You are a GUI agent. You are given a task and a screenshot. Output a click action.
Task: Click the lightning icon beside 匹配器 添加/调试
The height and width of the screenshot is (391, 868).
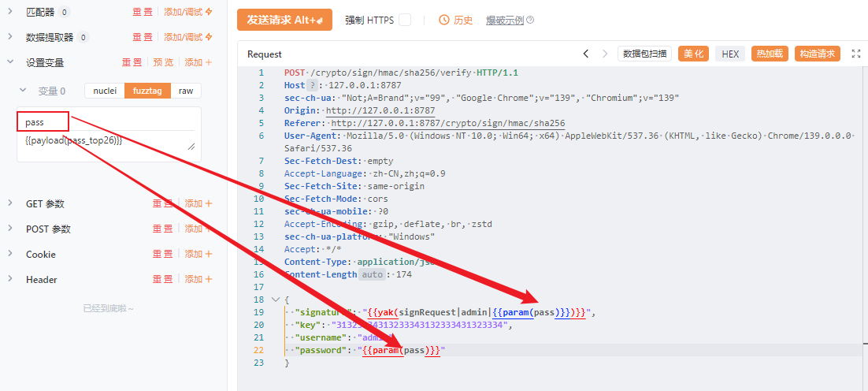point(209,12)
